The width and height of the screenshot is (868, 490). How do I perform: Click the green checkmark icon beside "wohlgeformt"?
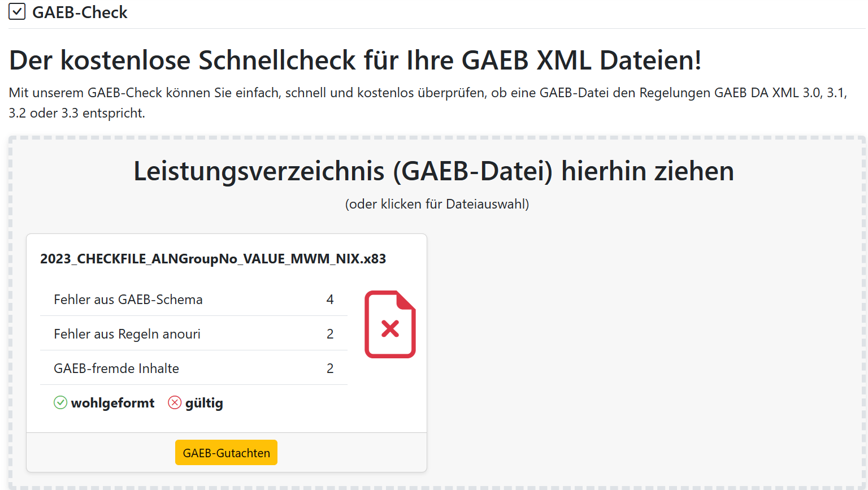(x=60, y=402)
